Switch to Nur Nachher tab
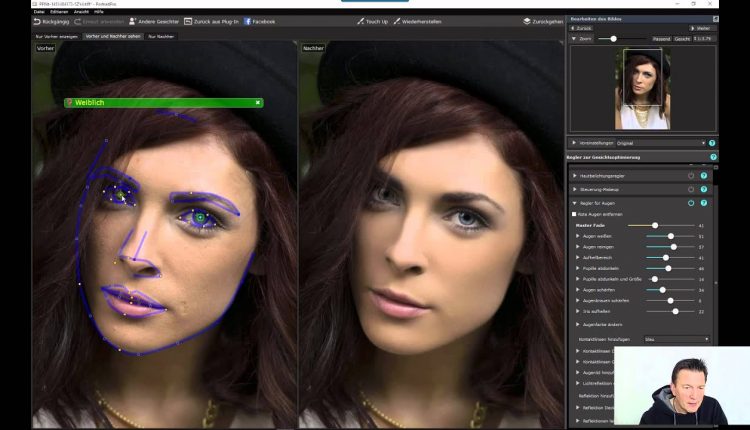This screenshot has height=430, width=750. 161,36
